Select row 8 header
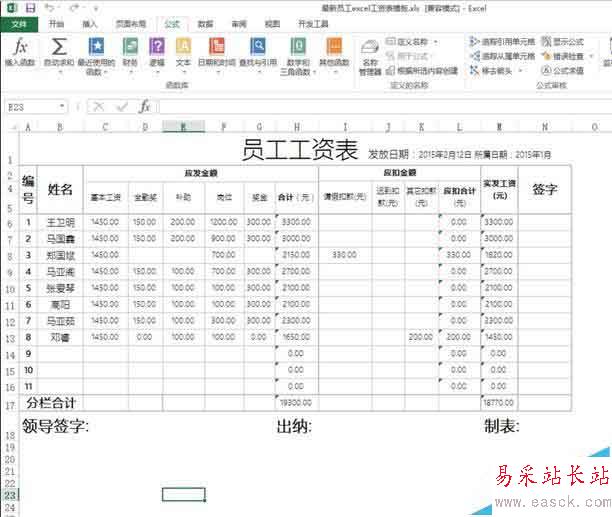 [x=10, y=256]
